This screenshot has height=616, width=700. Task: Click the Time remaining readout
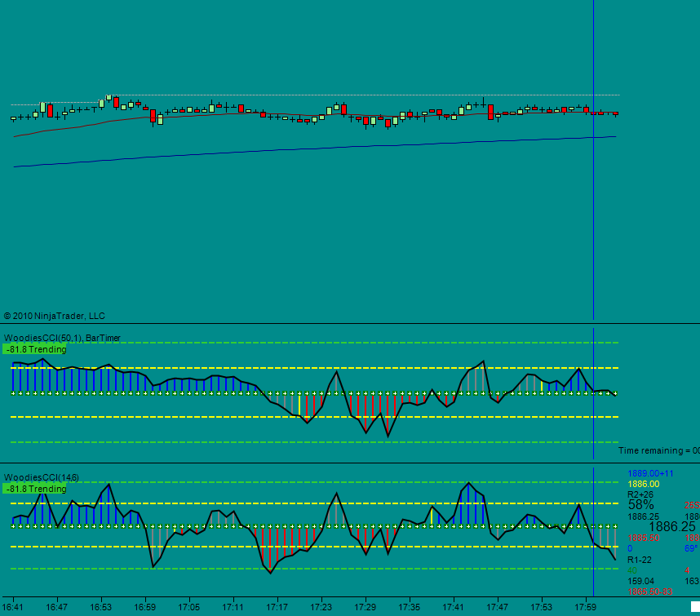[x=659, y=451]
